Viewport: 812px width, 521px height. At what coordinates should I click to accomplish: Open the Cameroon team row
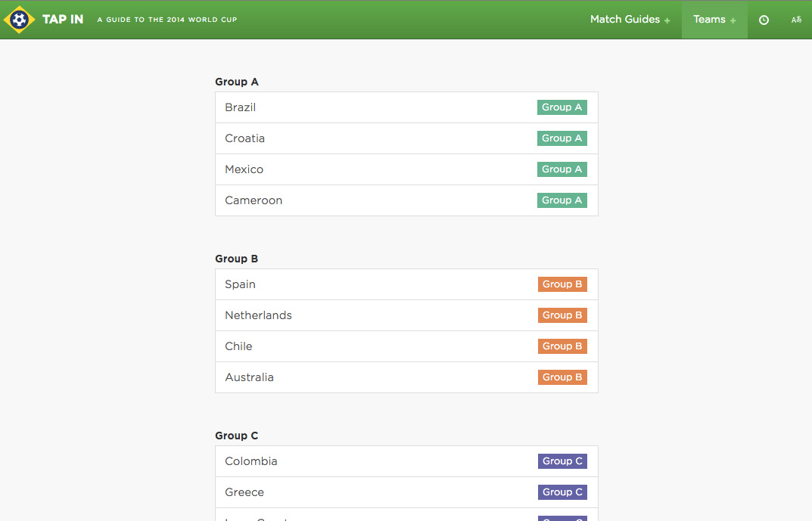click(254, 200)
